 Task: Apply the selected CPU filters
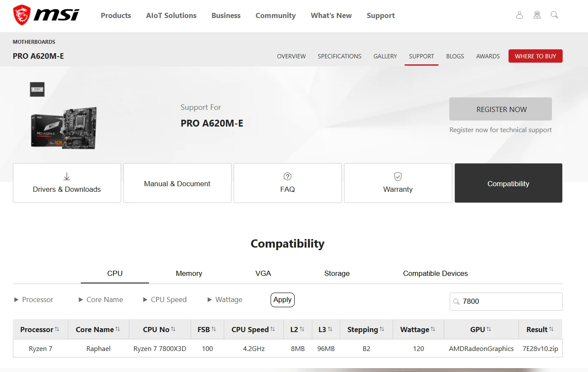point(283,300)
